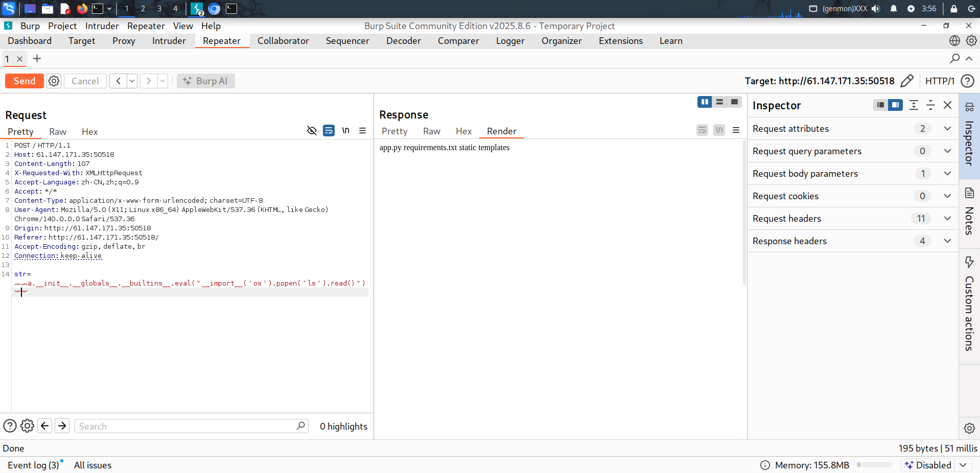Open notifications bell in system tray
Image resolution: width=980 pixels, height=473 pixels.
[x=893, y=8]
